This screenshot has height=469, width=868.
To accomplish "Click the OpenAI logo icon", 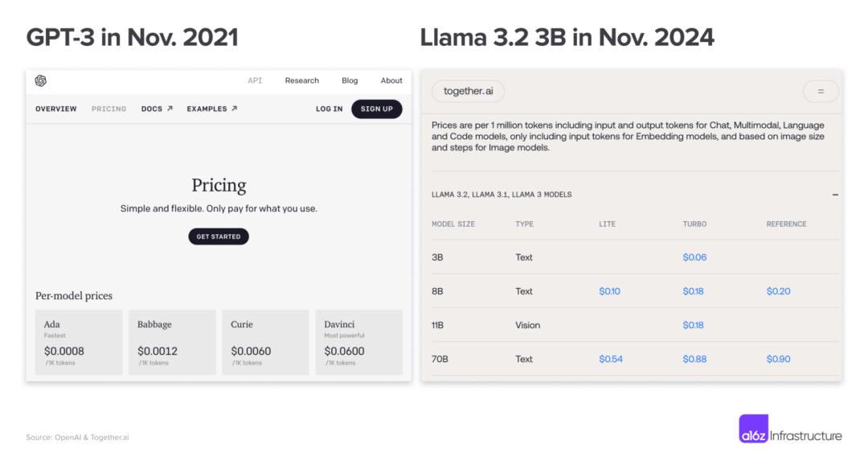I will pos(41,80).
